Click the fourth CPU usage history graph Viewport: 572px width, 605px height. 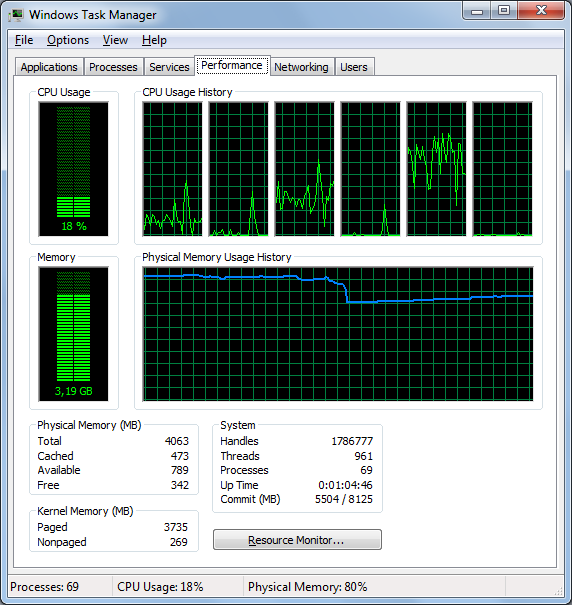[x=370, y=169]
